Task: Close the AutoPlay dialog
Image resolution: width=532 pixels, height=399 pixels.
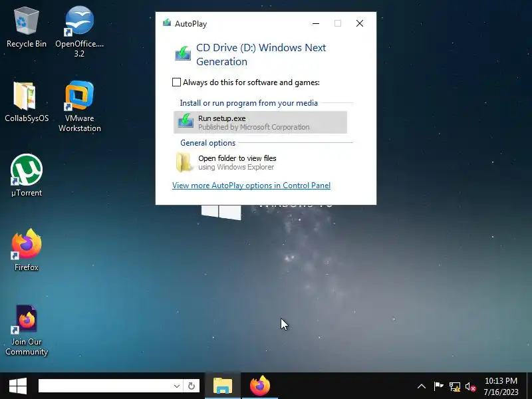Action: pyautogui.click(x=360, y=23)
